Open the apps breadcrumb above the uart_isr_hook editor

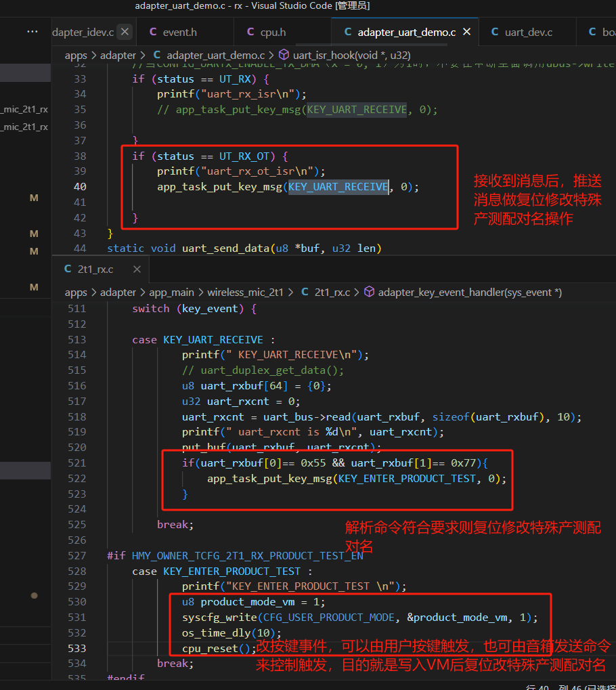[x=76, y=56]
